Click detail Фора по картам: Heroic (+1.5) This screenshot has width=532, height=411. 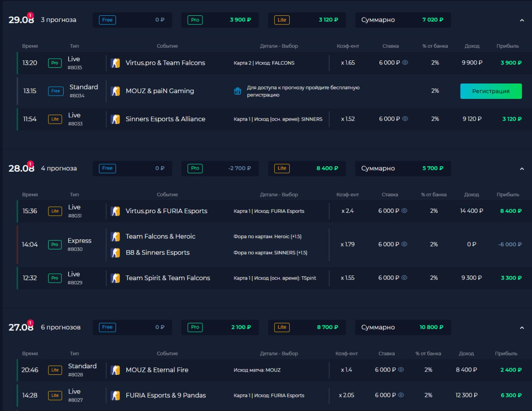268,236
